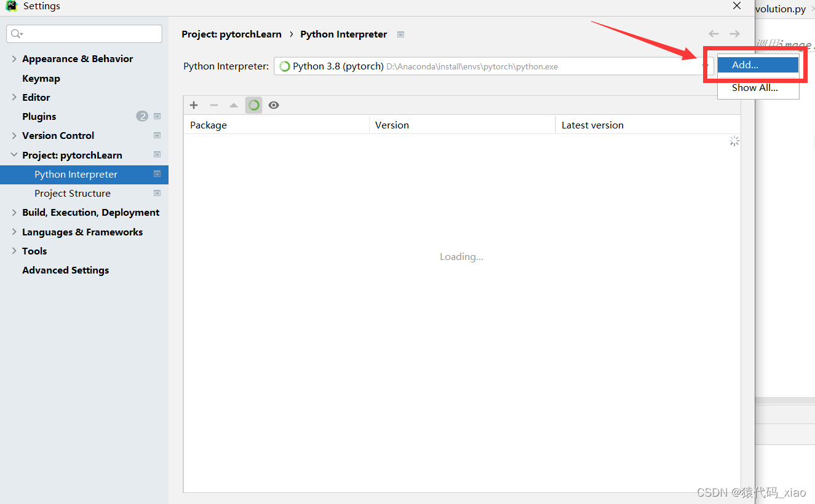Image resolution: width=815 pixels, height=504 pixels.
Task: Toggle show early releases eye icon
Action: [x=274, y=105]
